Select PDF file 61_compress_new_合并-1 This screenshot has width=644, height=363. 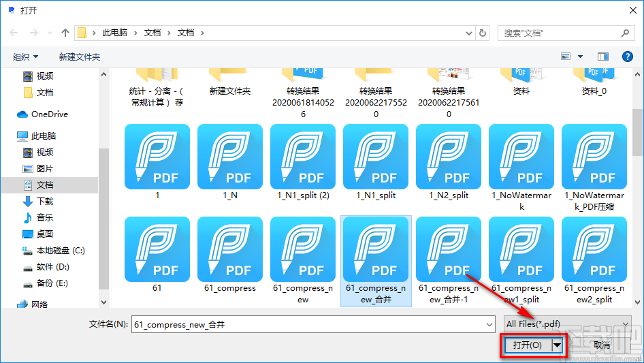[449, 261]
